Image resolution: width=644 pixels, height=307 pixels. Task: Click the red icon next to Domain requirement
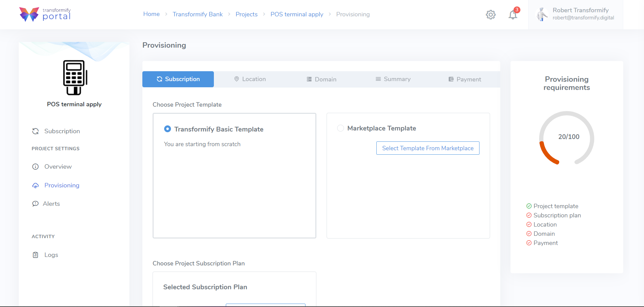(529, 234)
